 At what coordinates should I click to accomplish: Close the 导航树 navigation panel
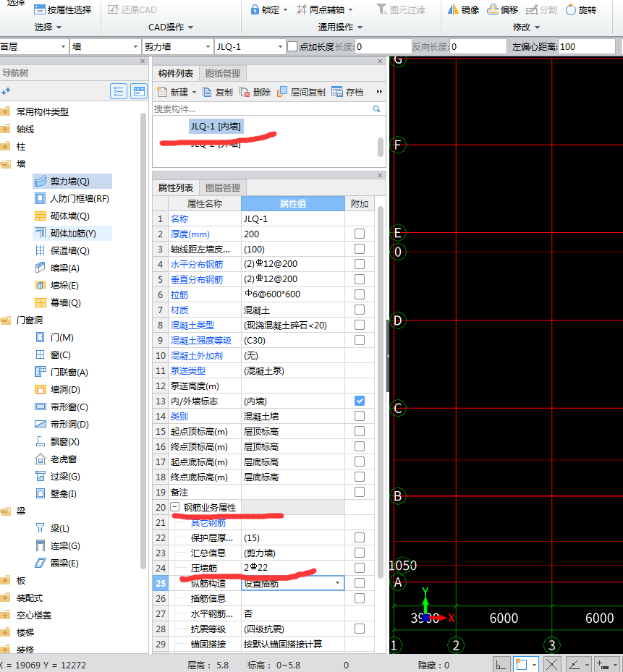(143, 61)
